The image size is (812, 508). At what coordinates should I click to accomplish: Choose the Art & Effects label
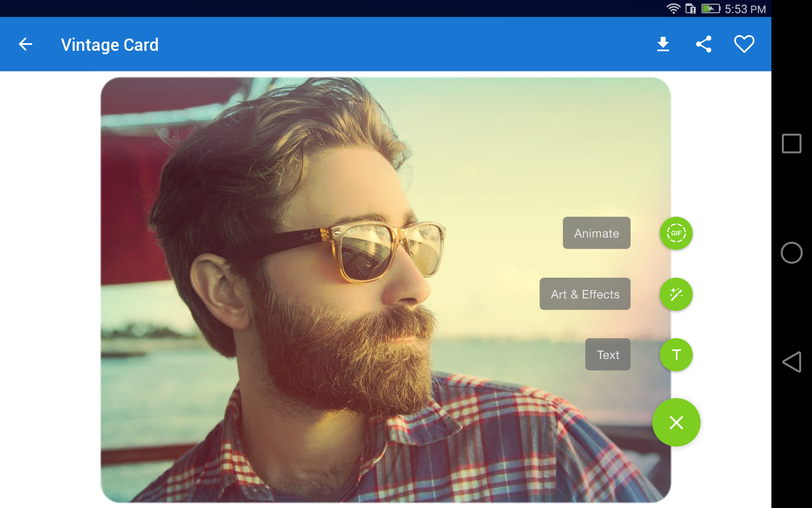point(585,294)
